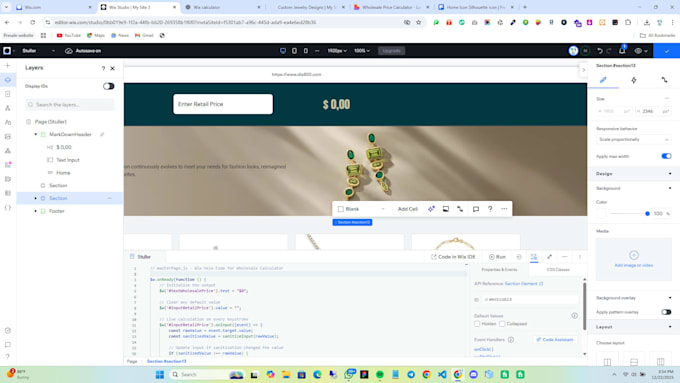Open the Wix Studio logo menu

click(7, 51)
